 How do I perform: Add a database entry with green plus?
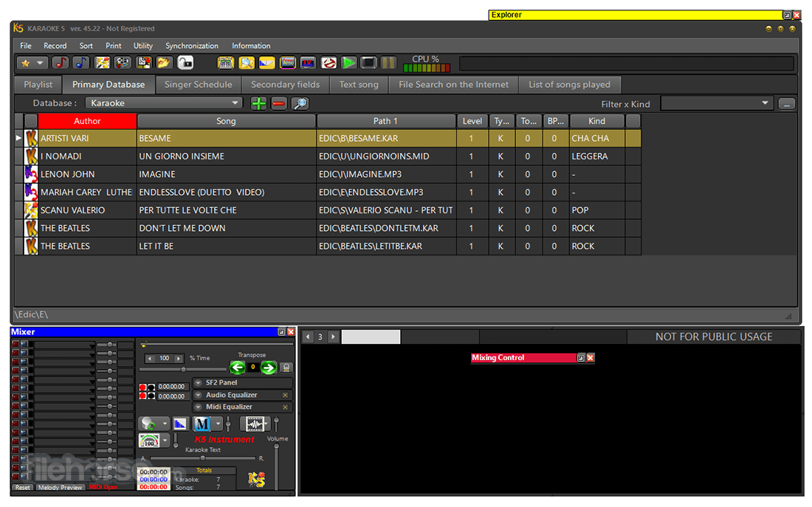258,103
